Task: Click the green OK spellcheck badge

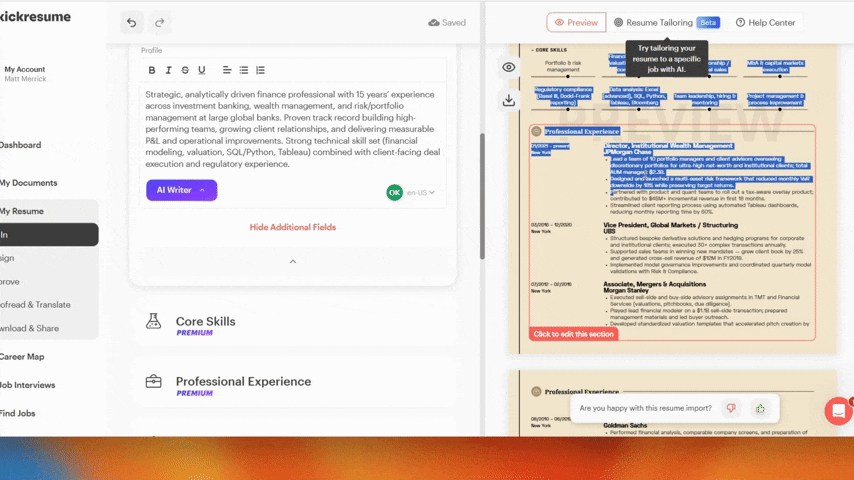Action: (x=394, y=192)
